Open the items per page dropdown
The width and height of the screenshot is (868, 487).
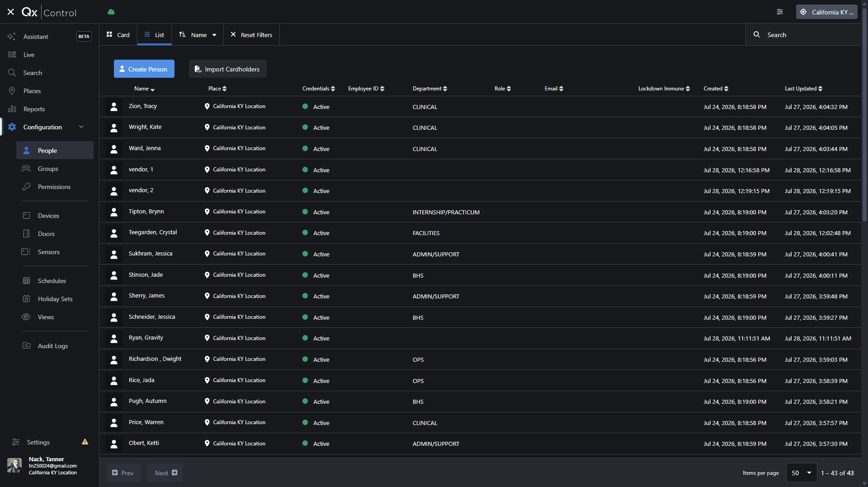pyautogui.click(x=802, y=473)
